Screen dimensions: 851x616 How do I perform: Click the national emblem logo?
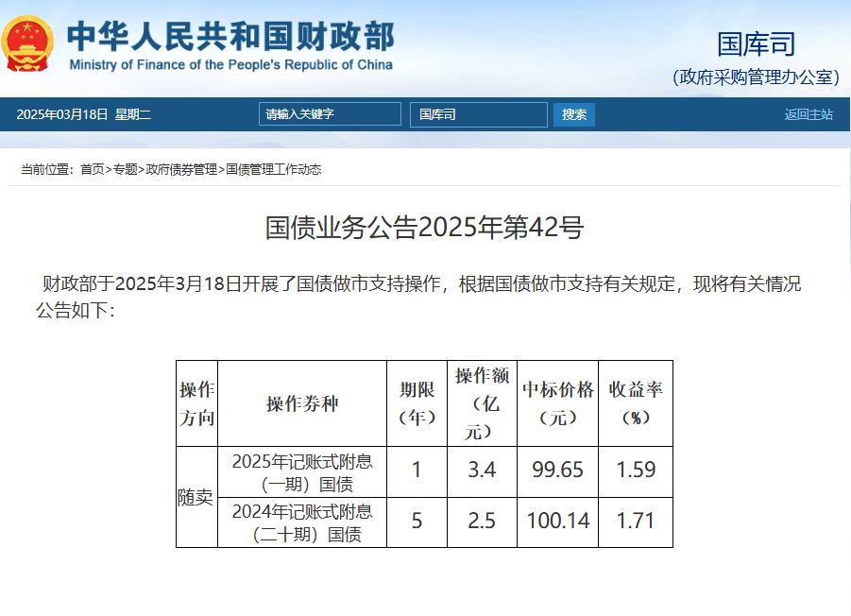(x=29, y=44)
